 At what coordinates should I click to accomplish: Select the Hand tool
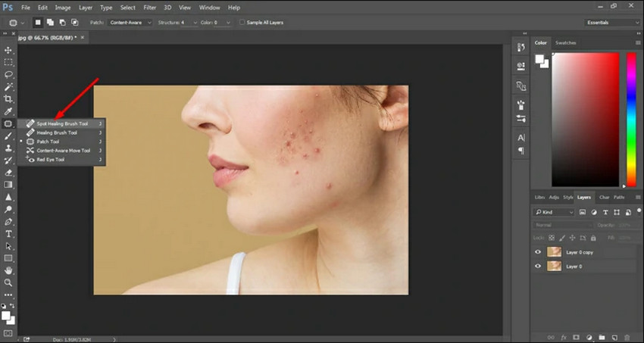[x=8, y=271]
